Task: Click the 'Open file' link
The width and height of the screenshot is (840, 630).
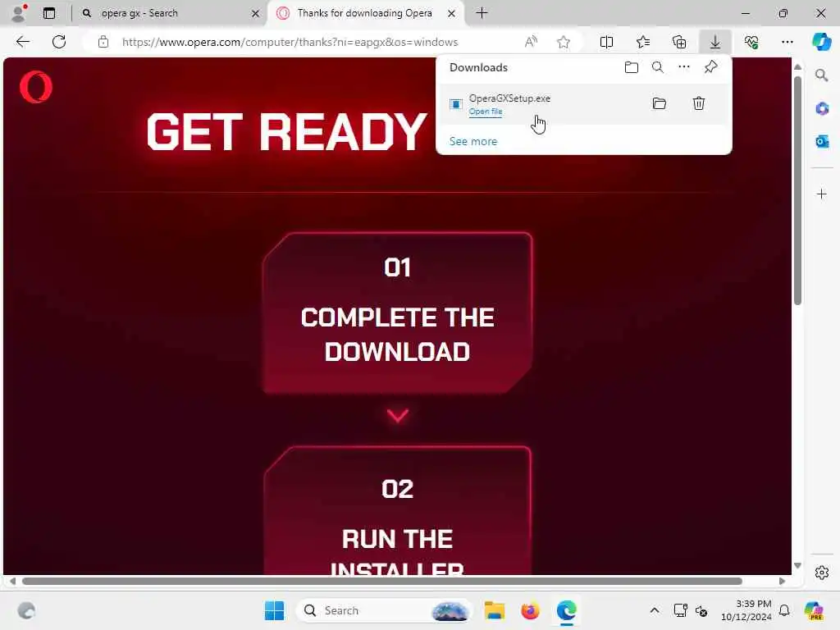Action: click(486, 112)
